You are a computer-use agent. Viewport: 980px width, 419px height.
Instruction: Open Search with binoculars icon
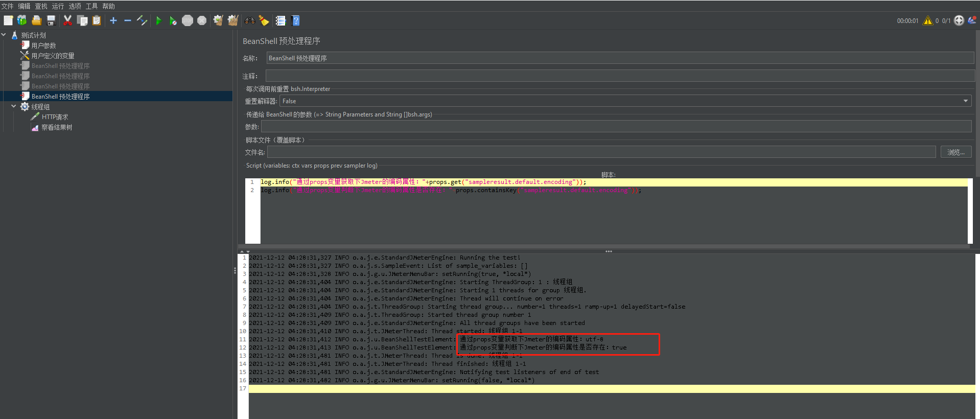(250, 20)
